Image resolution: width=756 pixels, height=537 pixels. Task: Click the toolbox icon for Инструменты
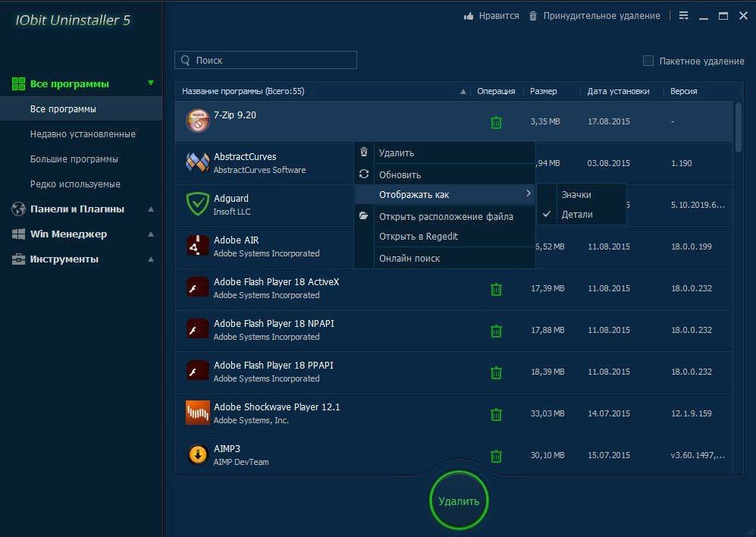[x=18, y=259]
